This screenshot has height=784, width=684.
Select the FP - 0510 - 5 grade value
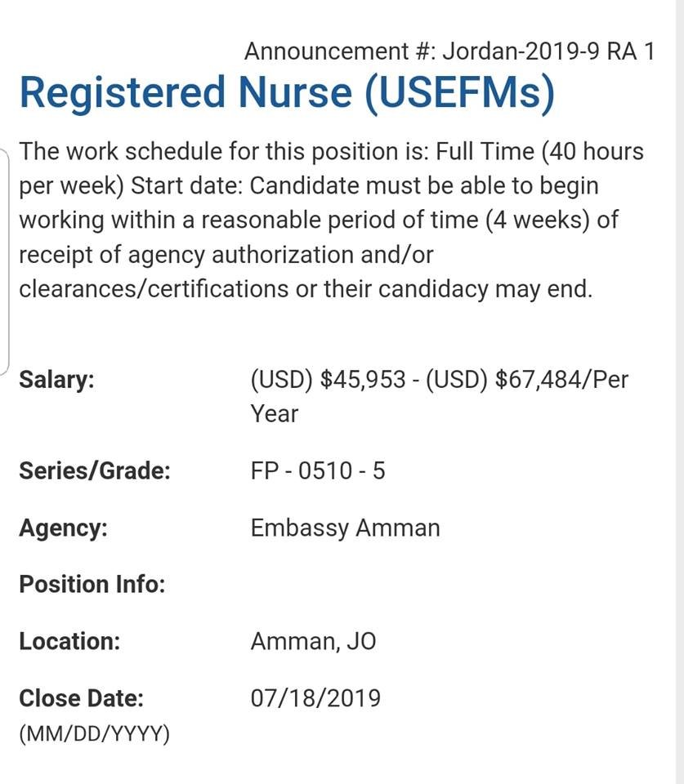318,470
